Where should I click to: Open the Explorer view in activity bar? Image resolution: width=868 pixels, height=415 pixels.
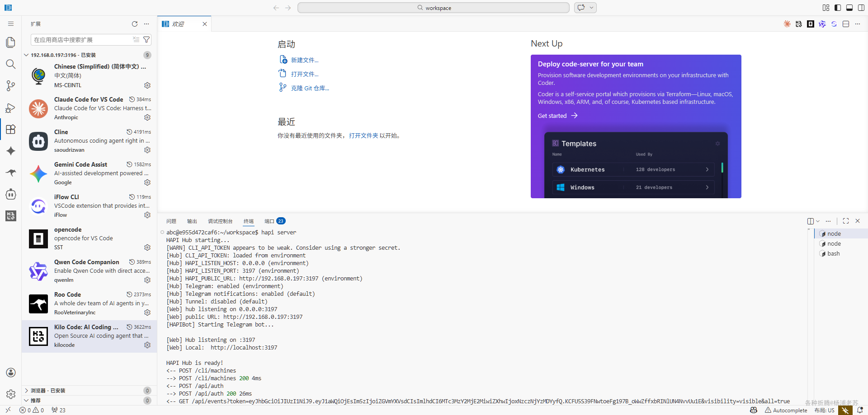point(11,42)
